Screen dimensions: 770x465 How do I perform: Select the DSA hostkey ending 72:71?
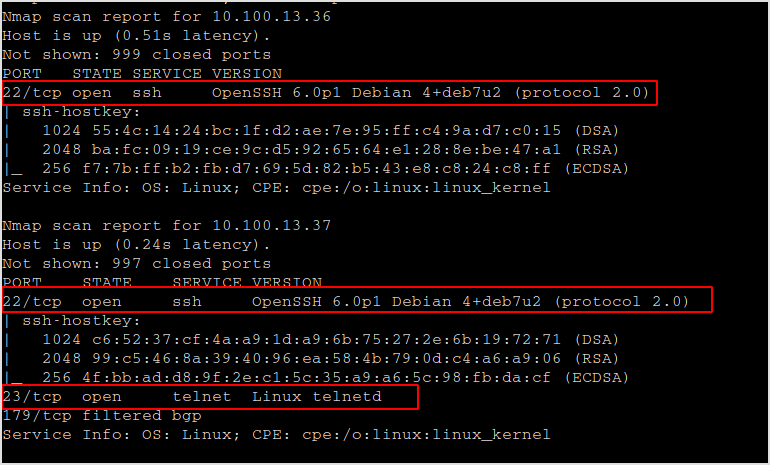pyautogui.click(x=330, y=340)
